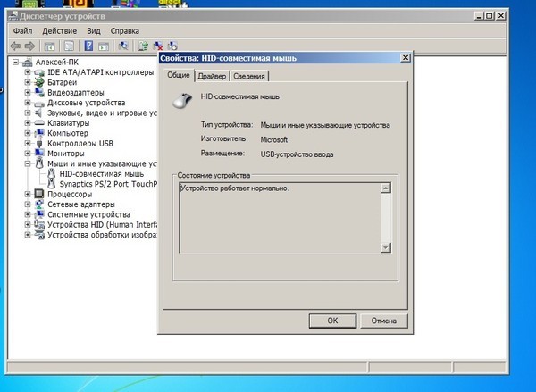Open the Файл menu
This screenshot has height=392, width=536.
point(23,31)
